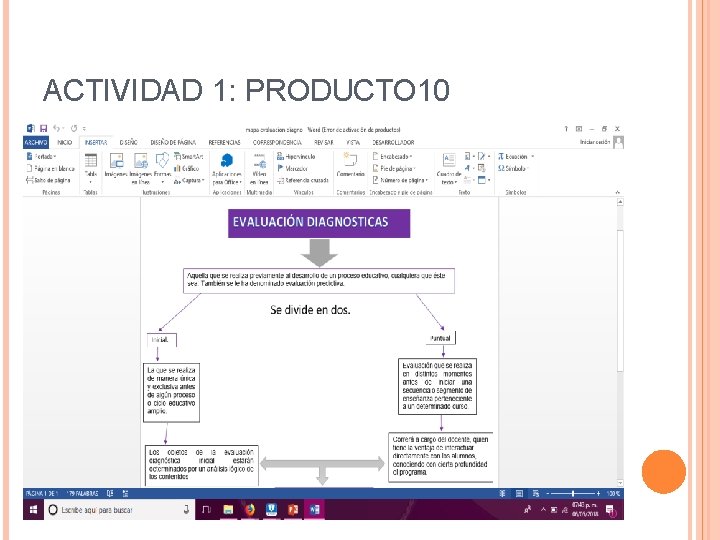The image size is (720, 540).
Task: Switch to Web Layout view
Action: 536,494
